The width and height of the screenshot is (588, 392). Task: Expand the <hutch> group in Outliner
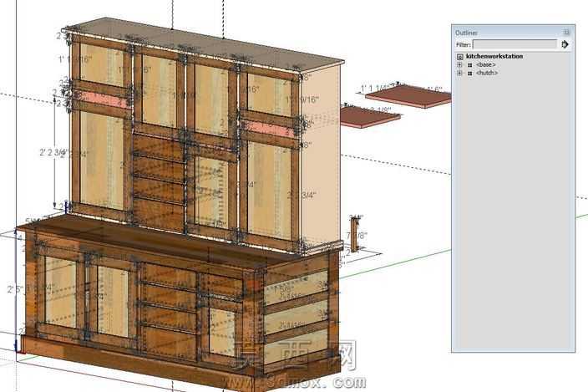point(459,74)
